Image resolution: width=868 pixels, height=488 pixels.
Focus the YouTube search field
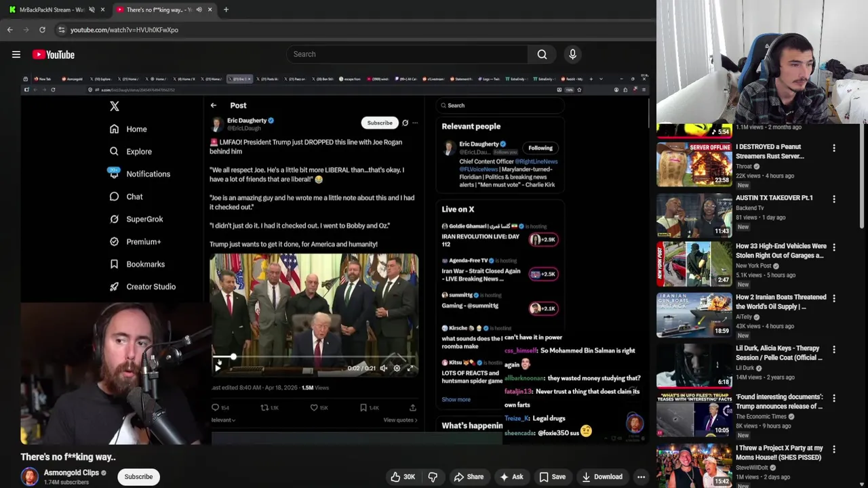point(407,54)
